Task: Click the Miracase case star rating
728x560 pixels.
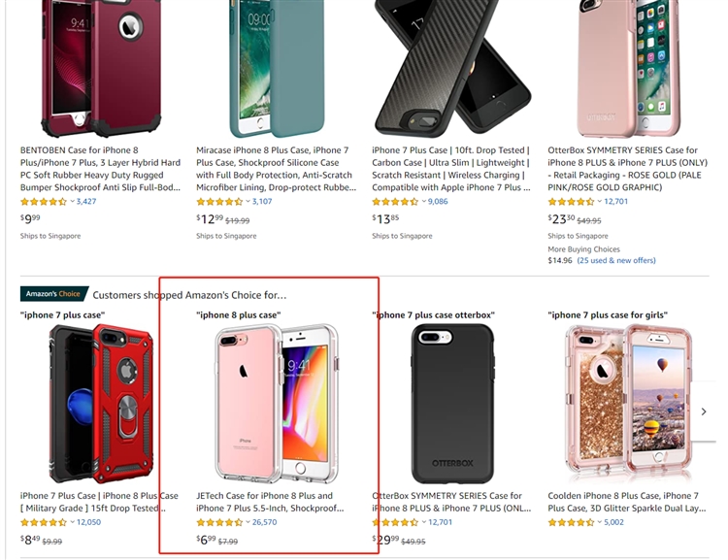Action: pos(219,202)
